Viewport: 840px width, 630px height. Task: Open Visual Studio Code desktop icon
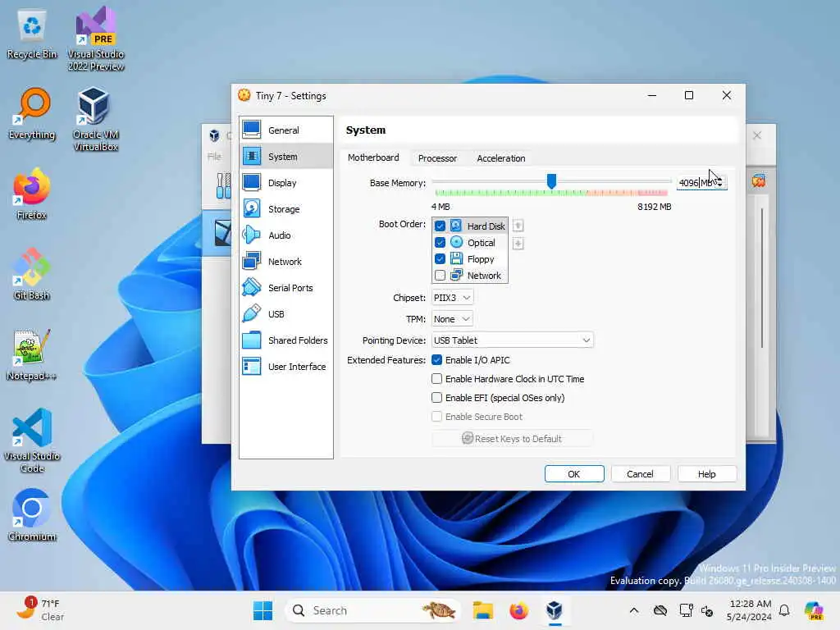(x=32, y=441)
